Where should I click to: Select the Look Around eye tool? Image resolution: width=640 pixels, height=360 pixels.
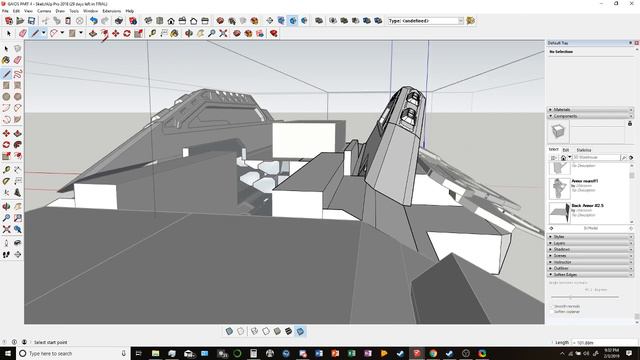pos(18,243)
